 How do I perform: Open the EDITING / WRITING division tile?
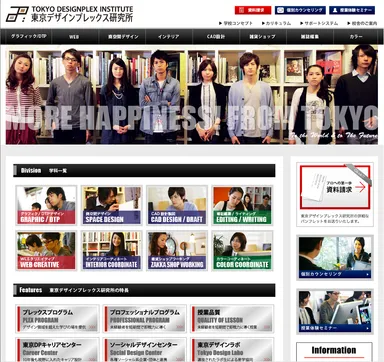coord(242,205)
